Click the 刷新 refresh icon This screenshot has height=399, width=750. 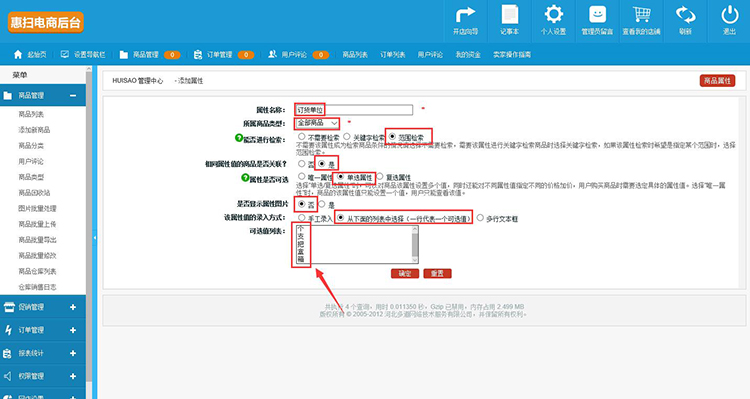tap(685, 14)
